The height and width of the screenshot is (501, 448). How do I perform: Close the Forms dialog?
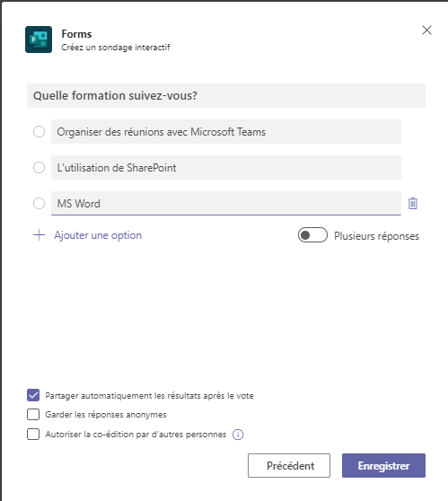[426, 31]
